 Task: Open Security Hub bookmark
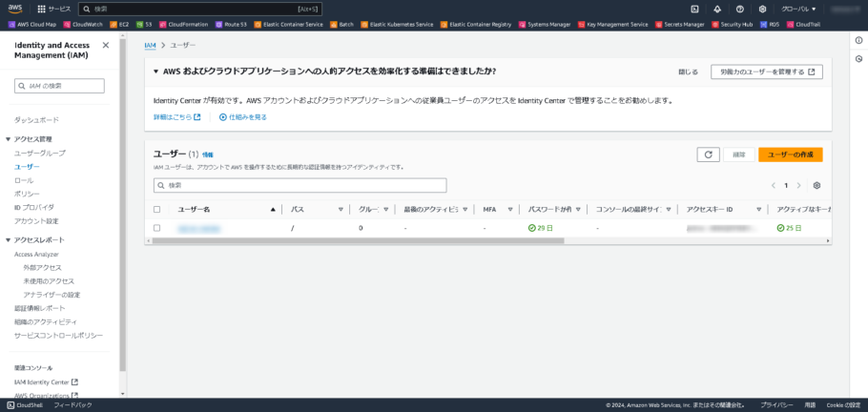tap(733, 25)
